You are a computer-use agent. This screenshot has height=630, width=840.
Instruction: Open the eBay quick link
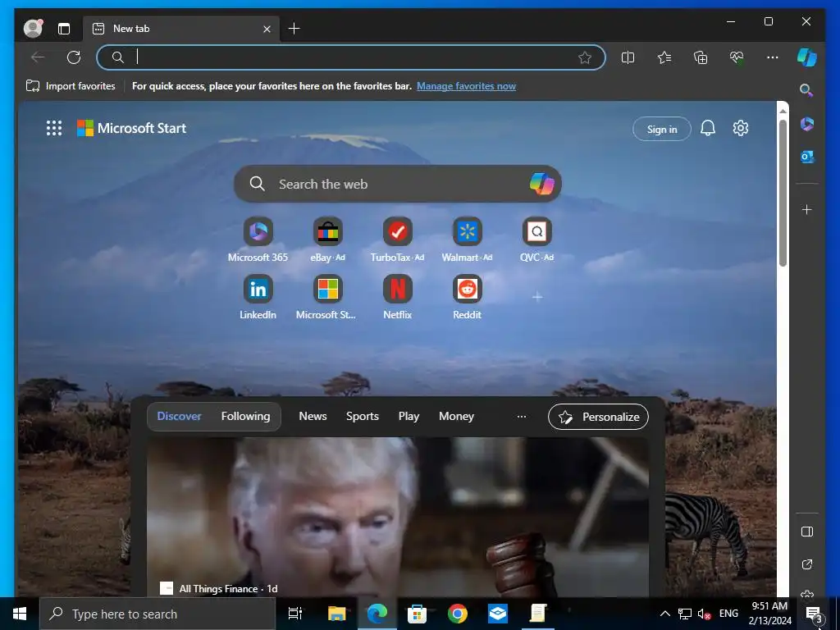(328, 240)
